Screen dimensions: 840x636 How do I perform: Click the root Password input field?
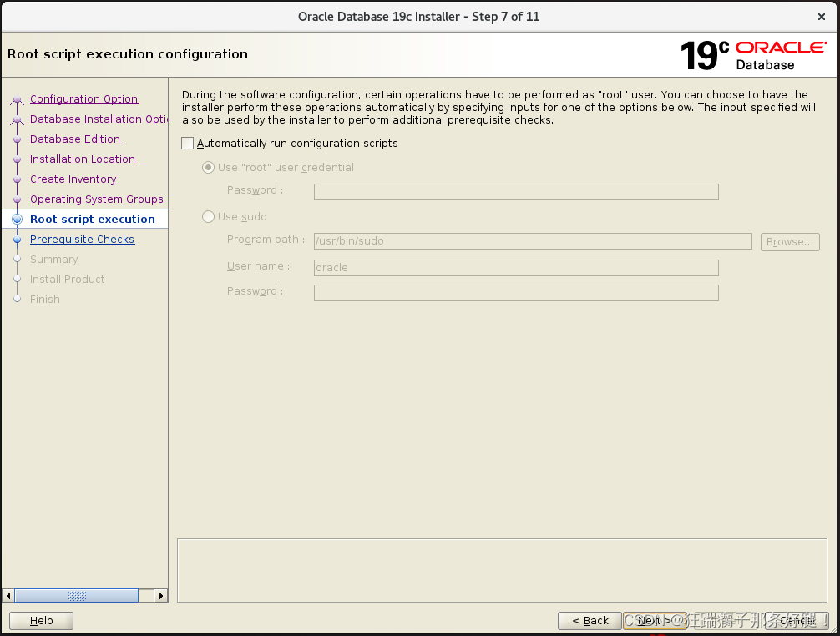(516, 192)
